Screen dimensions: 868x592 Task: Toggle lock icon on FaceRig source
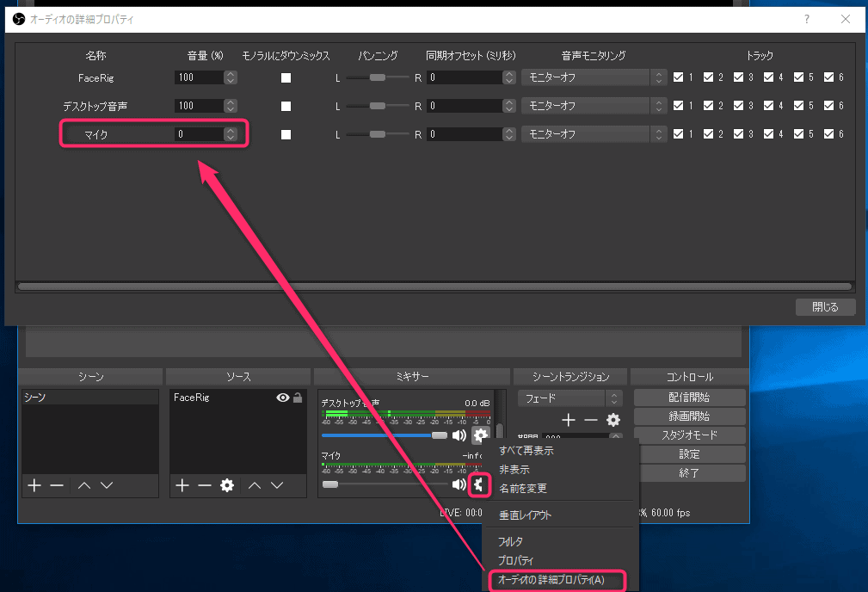[298, 398]
